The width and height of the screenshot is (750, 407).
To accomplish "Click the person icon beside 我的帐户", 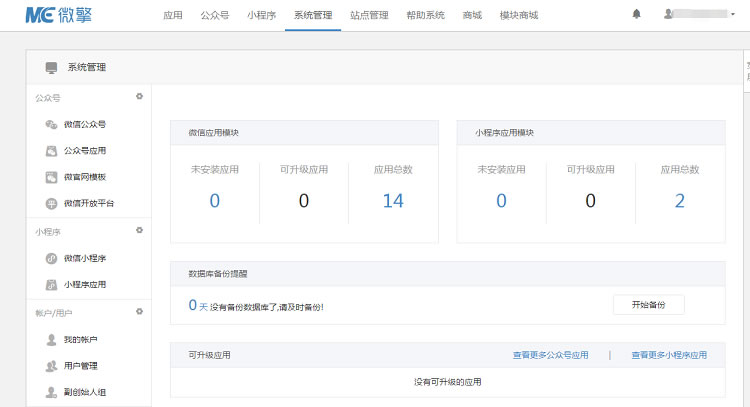I will click(x=51, y=340).
